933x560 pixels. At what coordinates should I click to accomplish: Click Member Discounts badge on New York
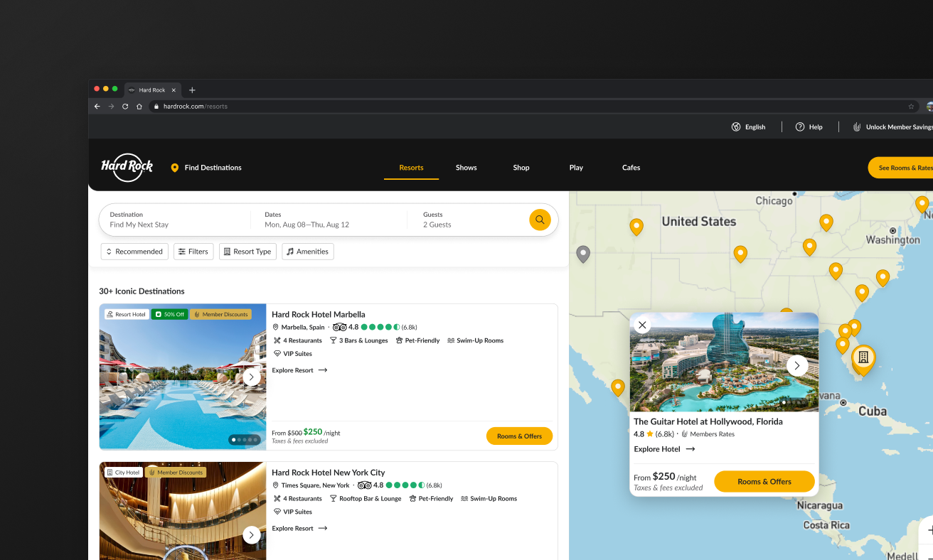176,472
